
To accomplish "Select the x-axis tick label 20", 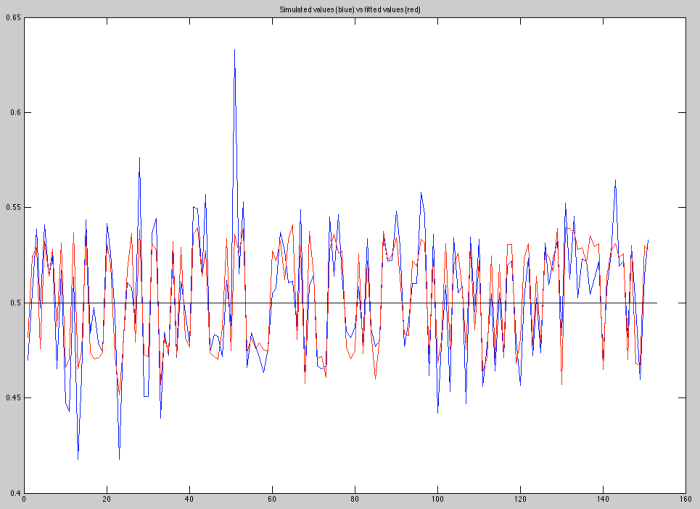I will tap(106, 500).
